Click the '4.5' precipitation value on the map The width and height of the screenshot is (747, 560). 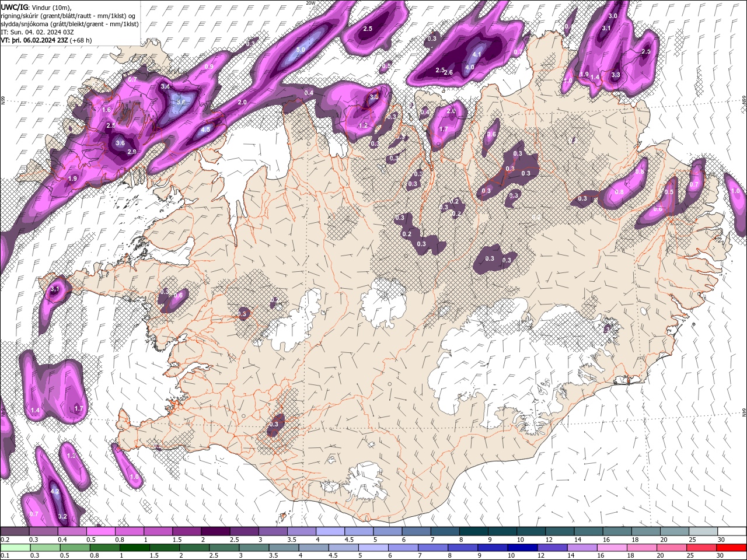point(205,129)
